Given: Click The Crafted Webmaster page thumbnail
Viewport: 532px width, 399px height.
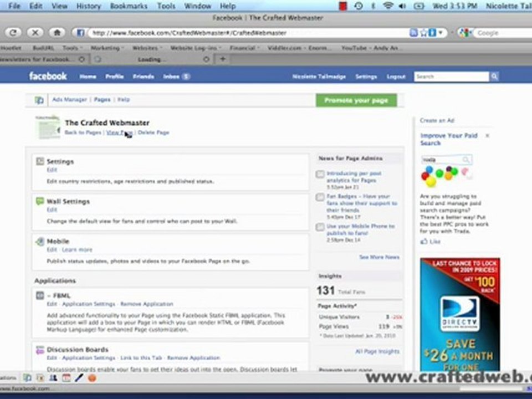Looking at the screenshot, I should click(48, 127).
